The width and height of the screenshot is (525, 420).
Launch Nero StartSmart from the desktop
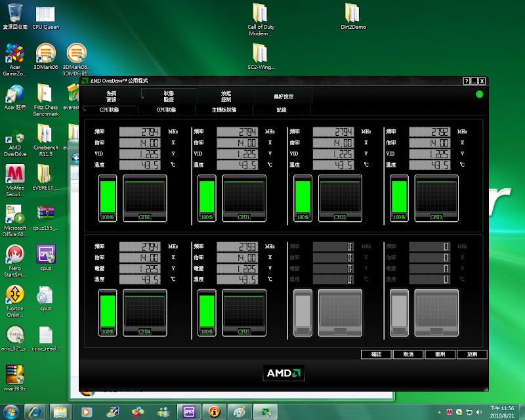pyautogui.click(x=14, y=261)
